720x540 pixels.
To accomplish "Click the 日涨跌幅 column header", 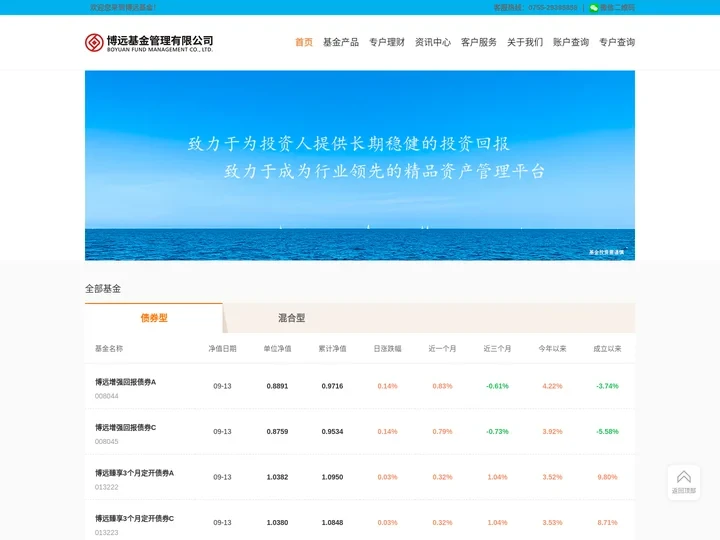I will [388, 349].
